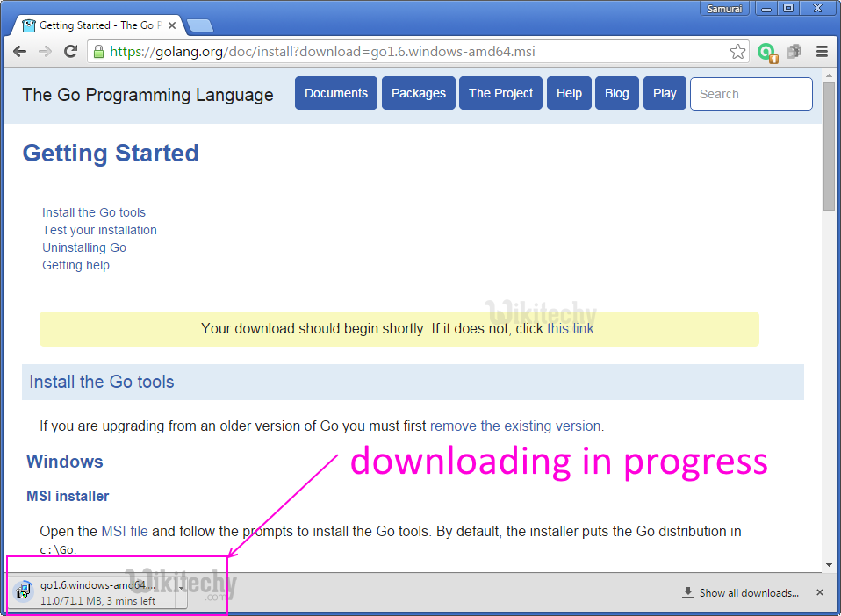Open 'remove the existing version' link
The image size is (841, 616).
click(x=515, y=426)
